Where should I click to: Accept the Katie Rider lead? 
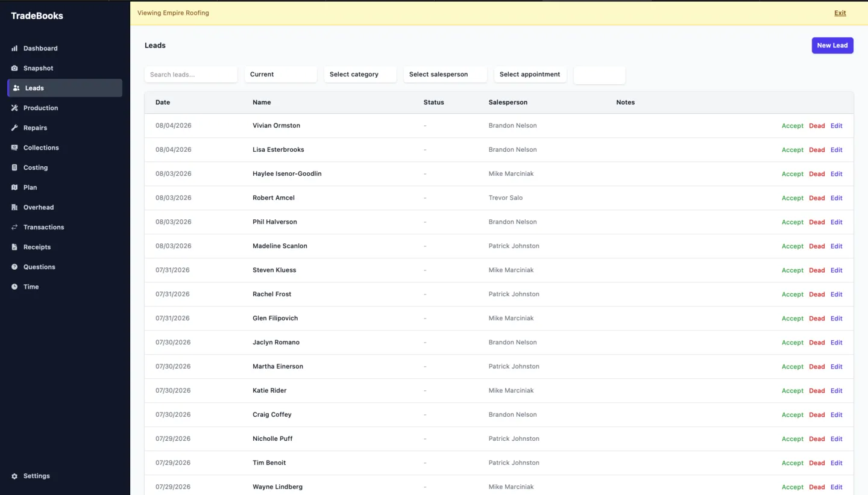tap(793, 391)
